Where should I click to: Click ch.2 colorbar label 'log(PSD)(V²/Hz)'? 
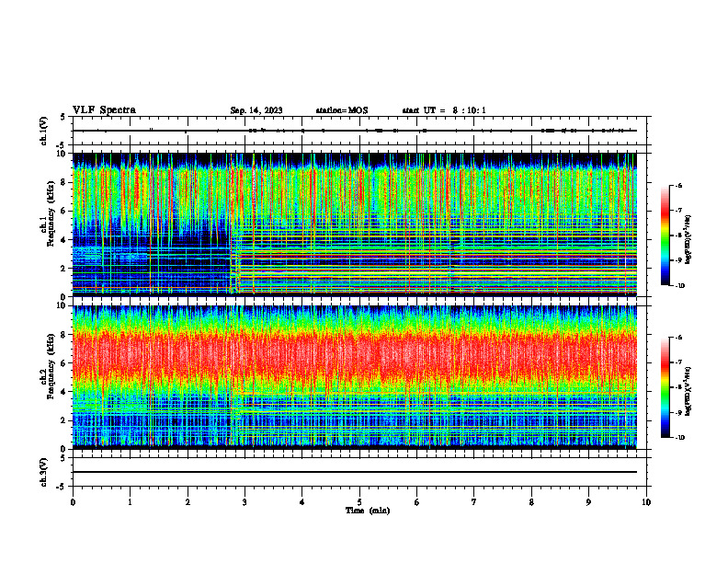688,391
